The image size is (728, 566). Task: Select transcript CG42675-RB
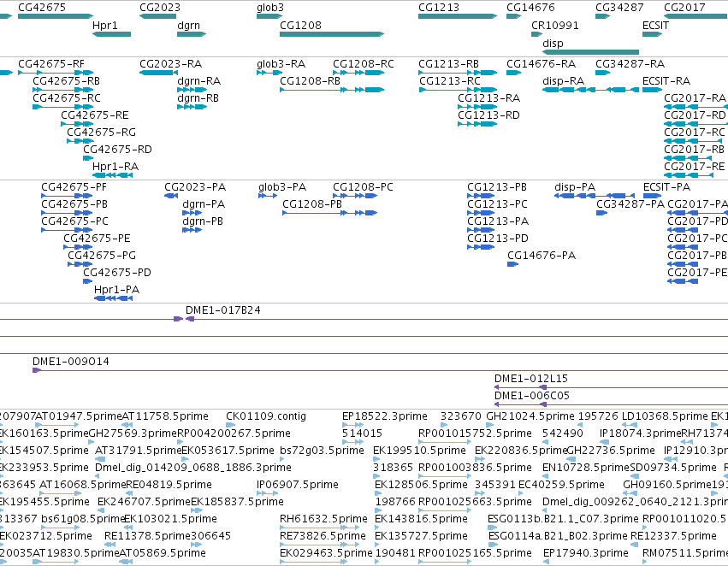click(x=62, y=90)
